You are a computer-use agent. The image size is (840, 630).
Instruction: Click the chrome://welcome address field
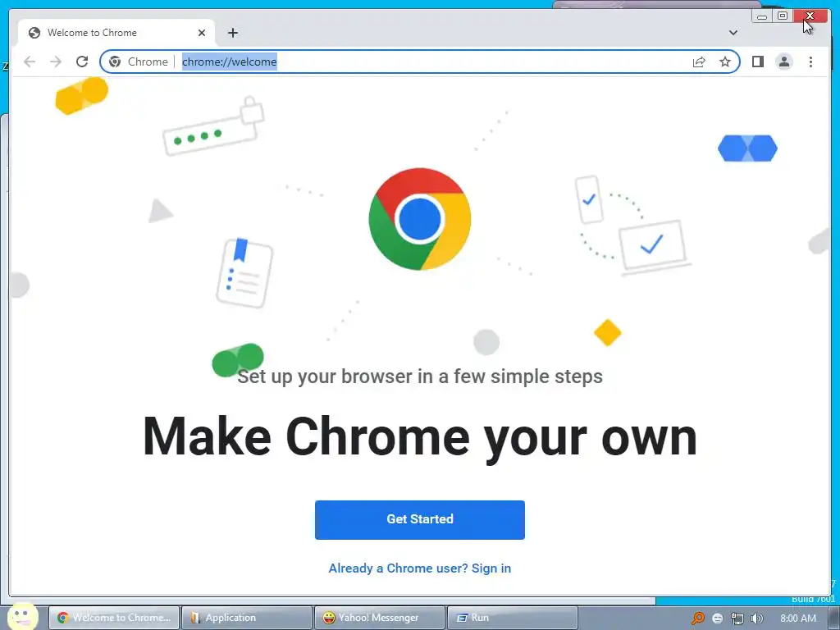tap(419, 62)
